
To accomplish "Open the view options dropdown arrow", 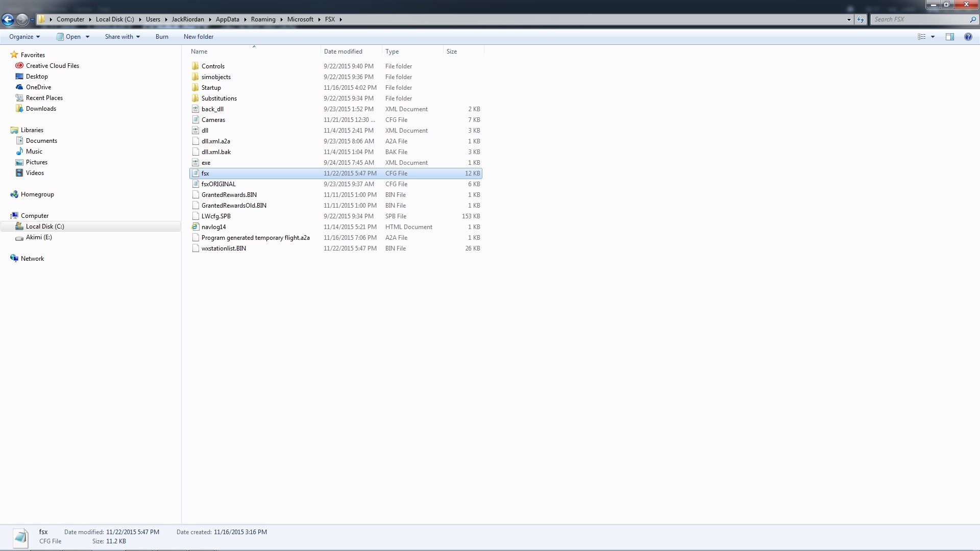I will 933,37.
